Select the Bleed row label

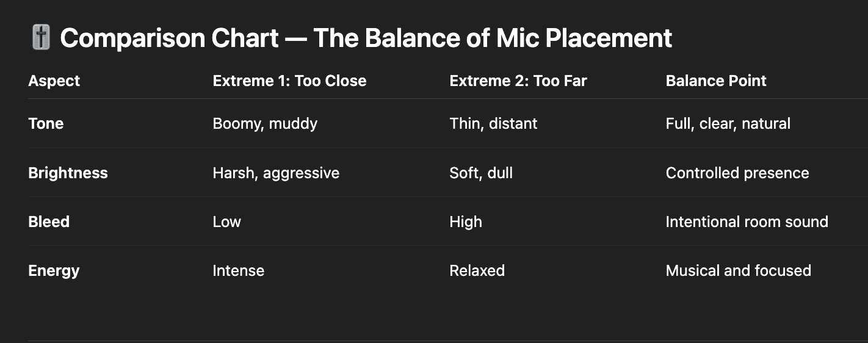[49, 222]
